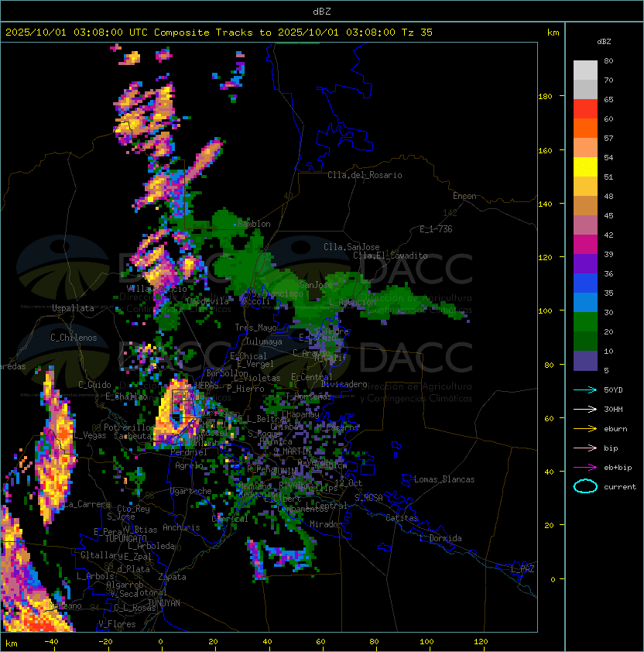The height and width of the screenshot is (652, 644).
Task: Click the '180' tick on the right axis
Action: click(x=545, y=97)
